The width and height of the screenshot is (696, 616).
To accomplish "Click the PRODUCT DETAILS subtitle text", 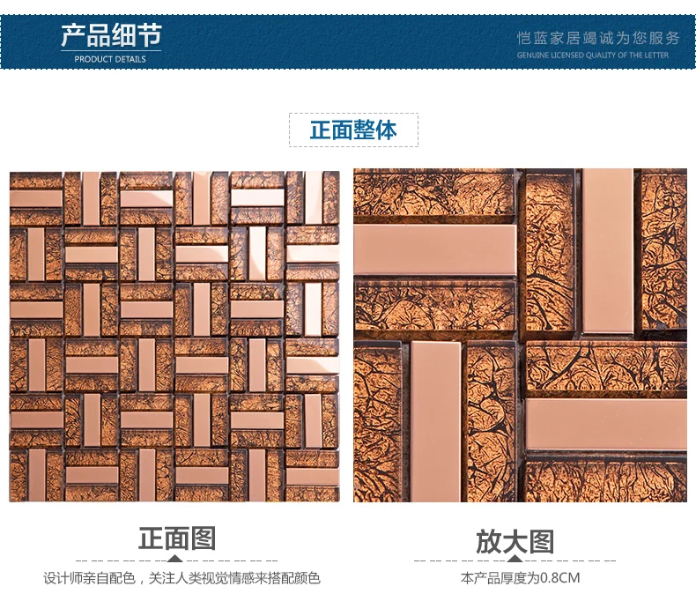I will [110, 59].
